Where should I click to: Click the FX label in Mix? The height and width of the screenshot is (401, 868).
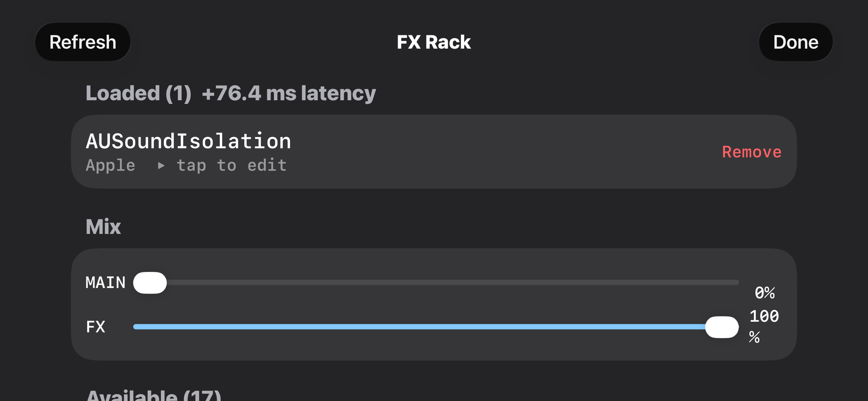click(x=96, y=327)
